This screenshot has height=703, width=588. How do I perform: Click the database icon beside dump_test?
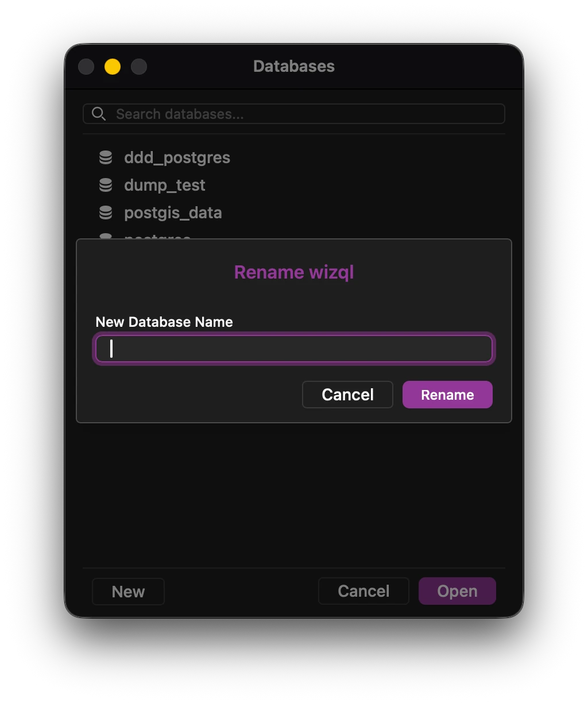click(106, 184)
